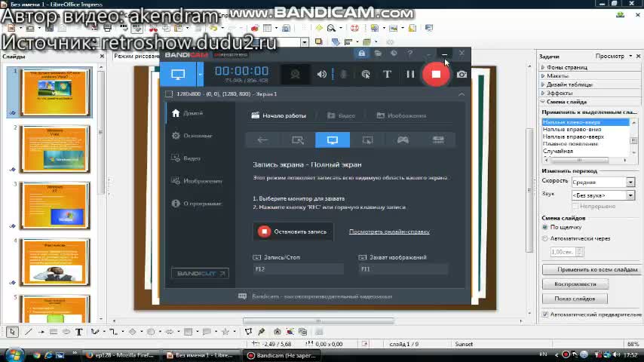
Task: Select the arrow Selection tool in the drawing toolbar
Action: click(12, 332)
